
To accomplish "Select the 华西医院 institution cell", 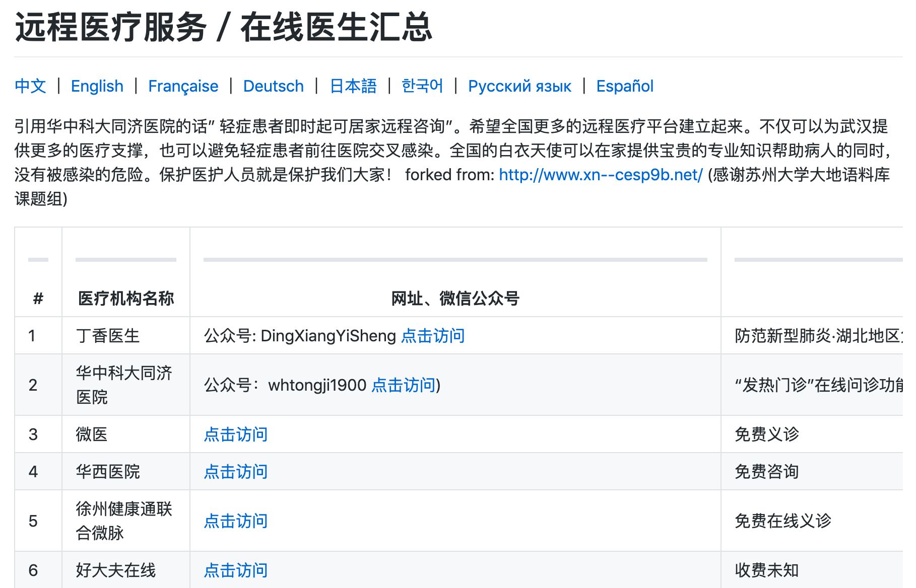I will 126,472.
